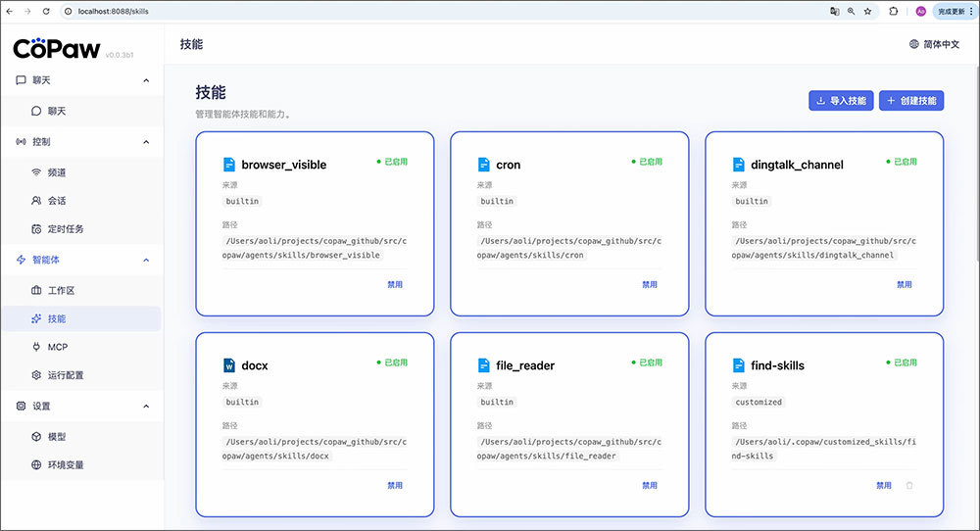Collapse the 聊天 sidebar group
The height and width of the screenshot is (531, 980).
pos(146,80)
